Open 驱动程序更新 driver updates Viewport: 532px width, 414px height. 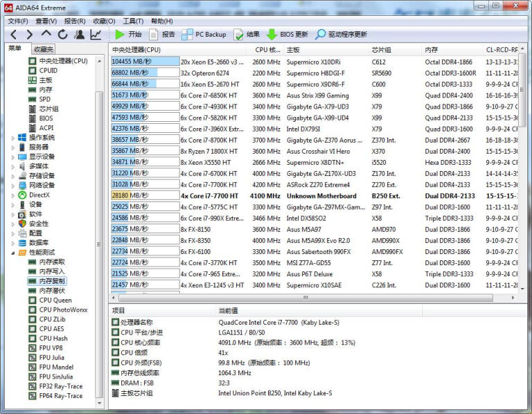coord(341,34)
